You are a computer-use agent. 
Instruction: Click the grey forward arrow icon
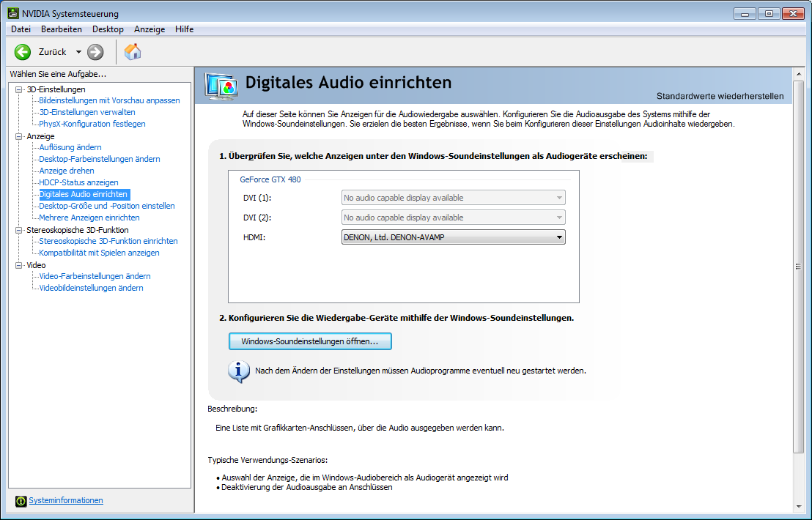tap(95, 52)
